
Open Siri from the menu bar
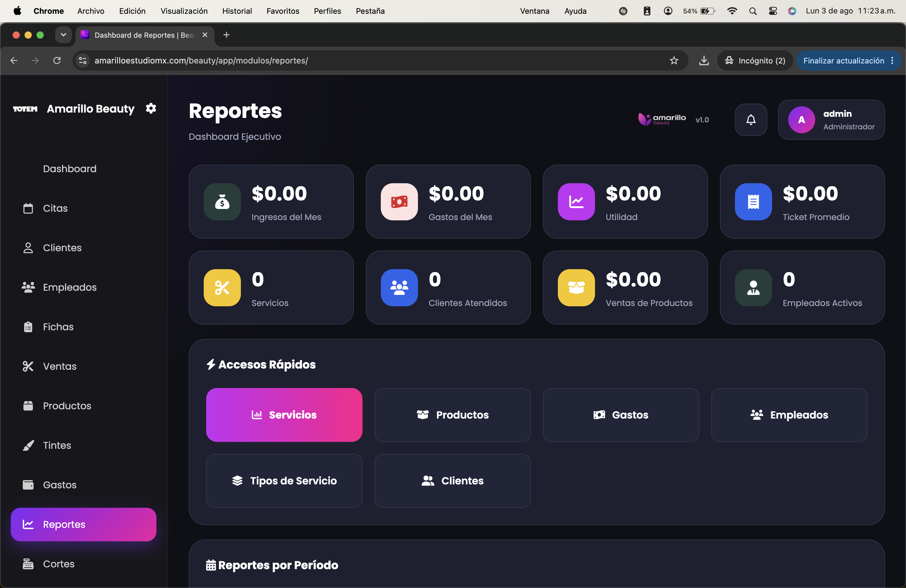[792, 11]
